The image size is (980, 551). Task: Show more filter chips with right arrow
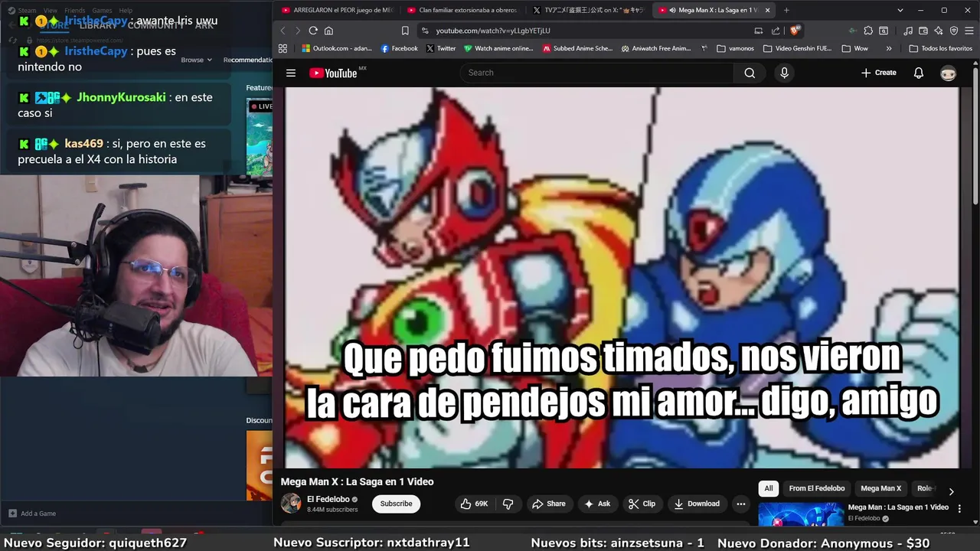[951, 491]
